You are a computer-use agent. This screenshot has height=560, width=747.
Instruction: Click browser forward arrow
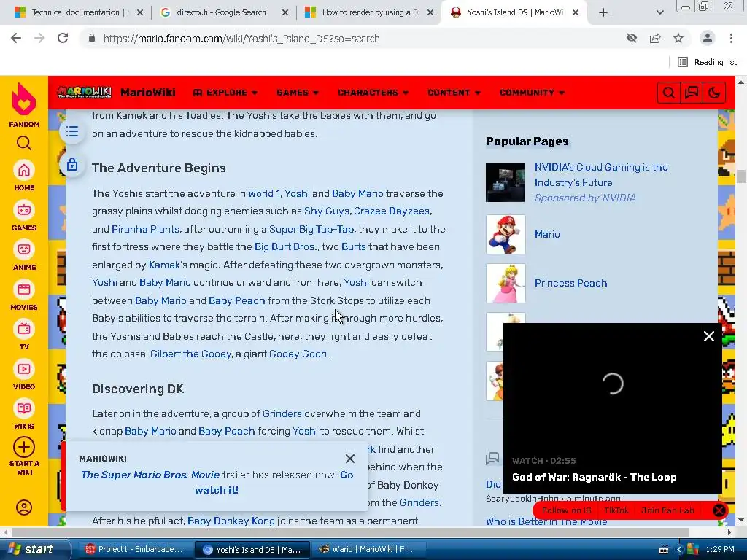pyautogui.click(x=39, y=38)
